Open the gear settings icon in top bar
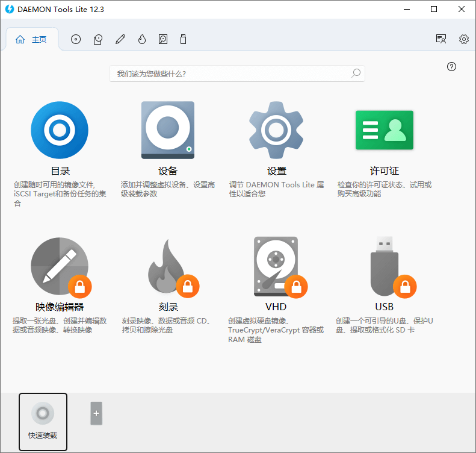The width and height of the screenshot is (476, 453). point(463,39)
